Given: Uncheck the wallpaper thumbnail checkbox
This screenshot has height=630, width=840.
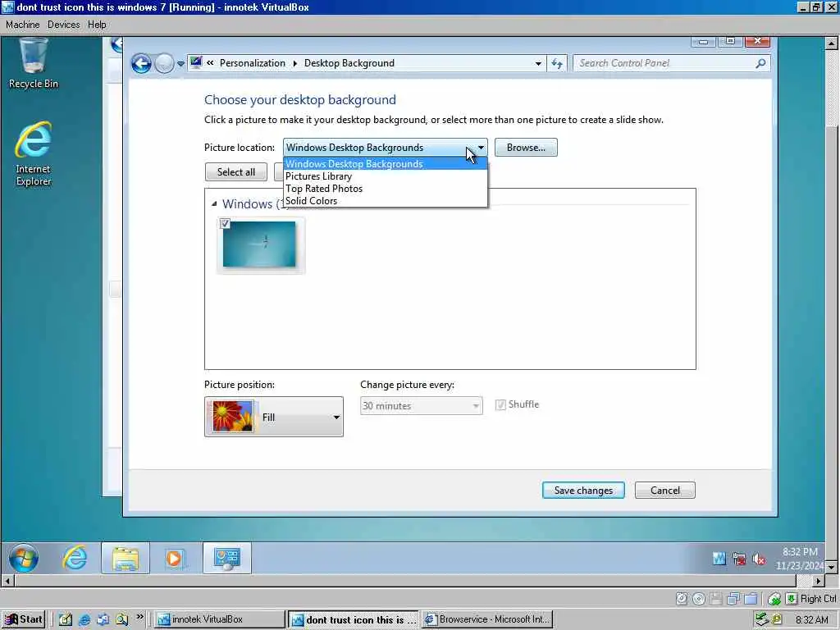Looking at the screenshot, I should (x=225, y=223).
